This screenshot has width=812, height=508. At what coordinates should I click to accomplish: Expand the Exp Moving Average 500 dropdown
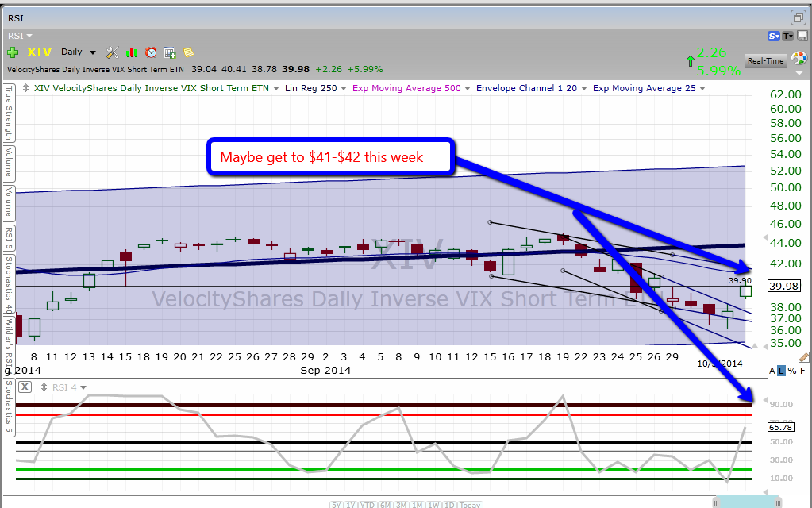pyautogui.click(x=467, y=89)
